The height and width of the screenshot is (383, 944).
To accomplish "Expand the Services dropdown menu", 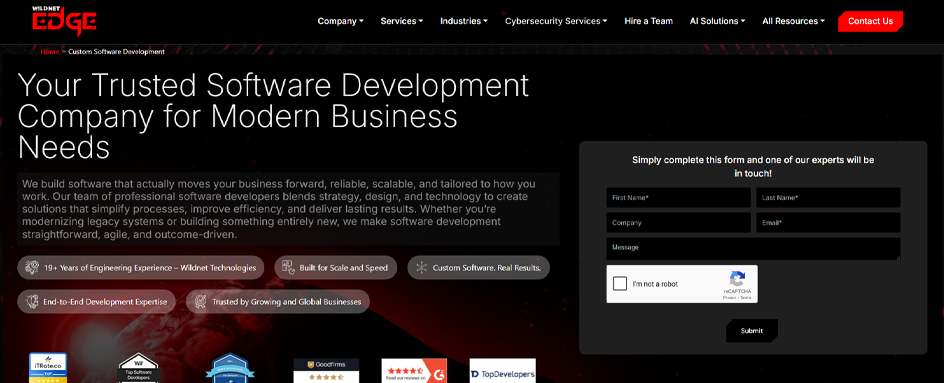I will pyautogui.click(x=402, y=21).
